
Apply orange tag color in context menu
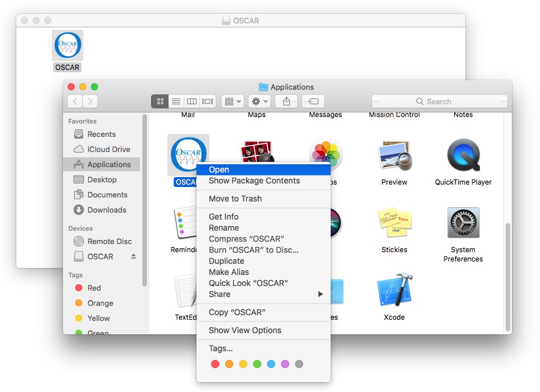229,364
